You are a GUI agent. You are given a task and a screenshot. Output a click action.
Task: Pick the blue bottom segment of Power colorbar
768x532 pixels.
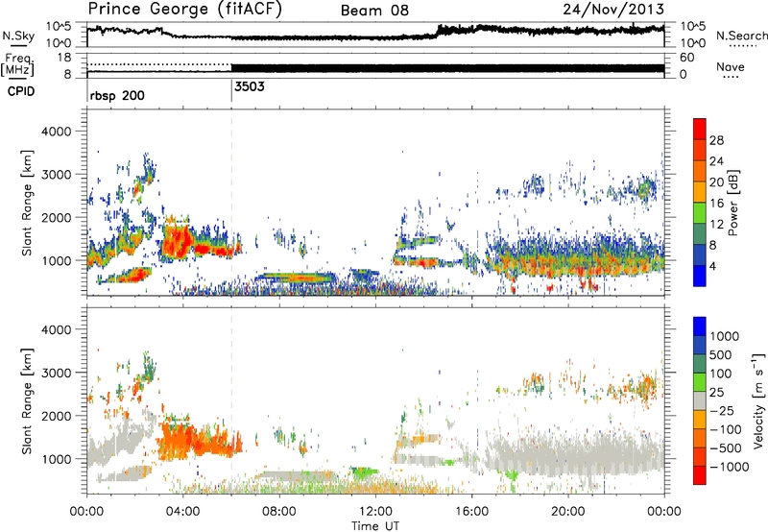700,278
